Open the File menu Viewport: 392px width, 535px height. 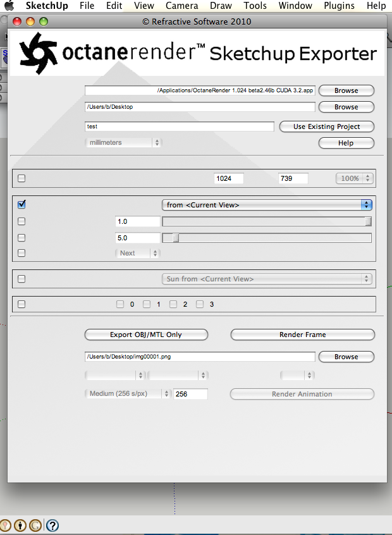tap(87, 6)
